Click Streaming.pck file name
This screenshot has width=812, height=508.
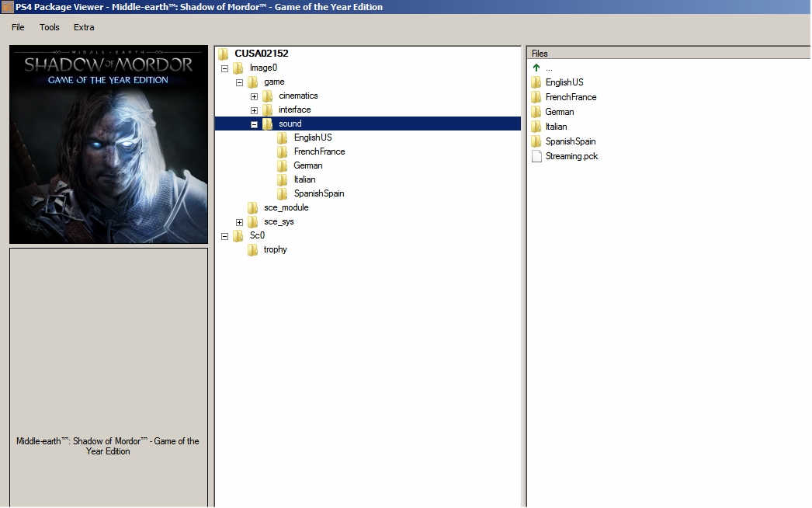tap(571, 156)
